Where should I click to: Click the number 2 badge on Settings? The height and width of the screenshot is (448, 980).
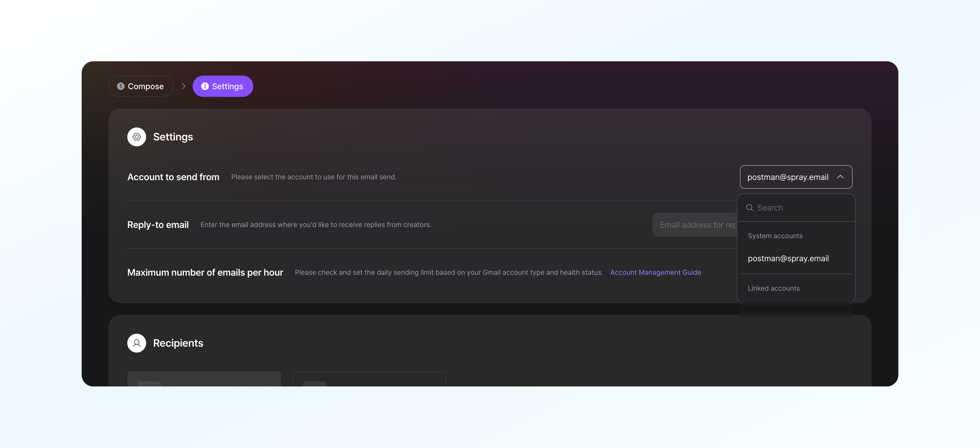click(x=205, y=86)
